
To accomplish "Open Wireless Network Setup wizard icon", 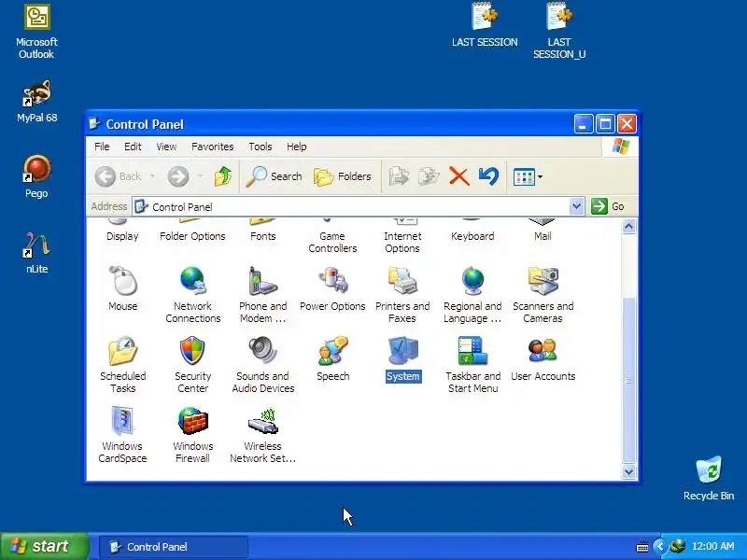I will pos(262,421).
